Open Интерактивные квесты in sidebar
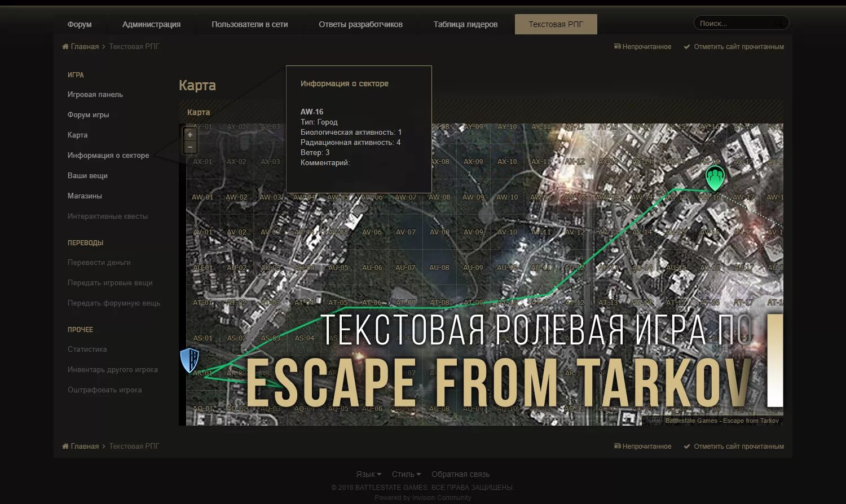846x504 pixels. coord(108,216)
